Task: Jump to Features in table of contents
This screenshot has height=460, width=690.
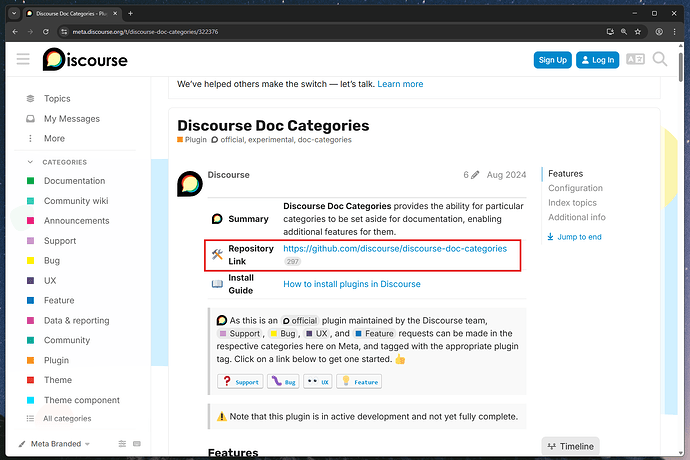Action: 565,173
